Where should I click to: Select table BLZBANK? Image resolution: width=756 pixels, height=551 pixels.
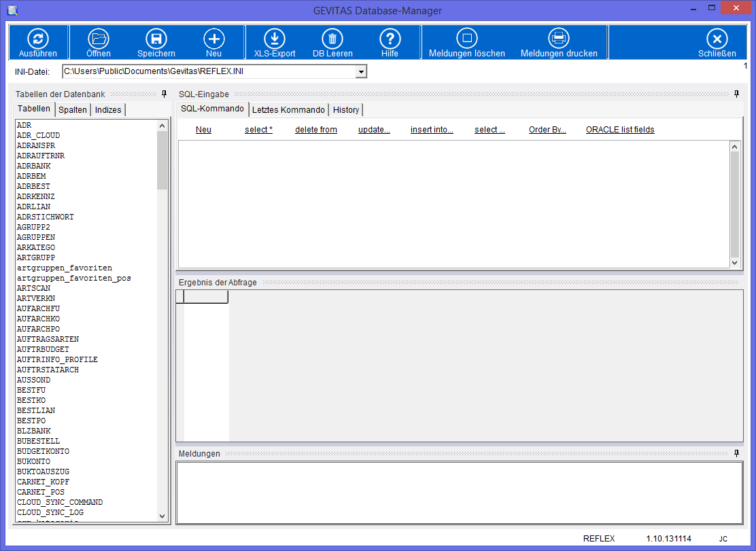click(34, 431)
